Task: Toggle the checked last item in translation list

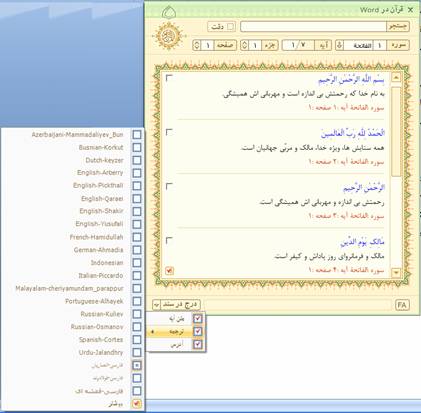Action: click(137, 404)
